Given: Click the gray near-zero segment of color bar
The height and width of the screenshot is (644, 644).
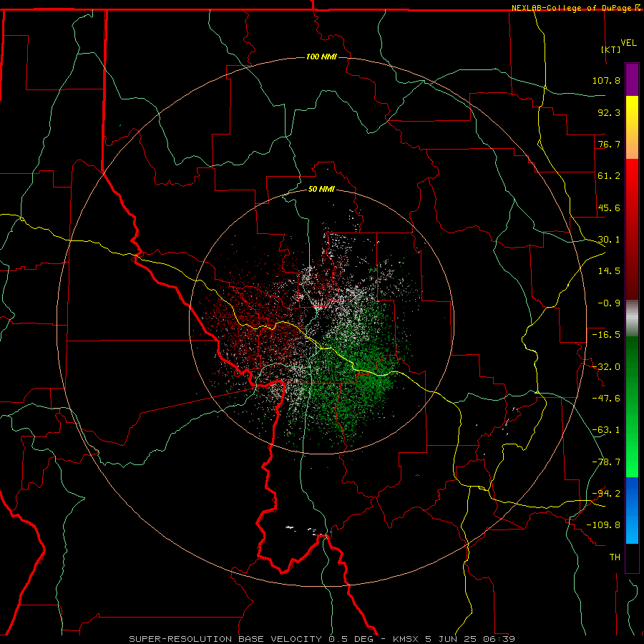Looking at the screenshot, I should point(632,318).
